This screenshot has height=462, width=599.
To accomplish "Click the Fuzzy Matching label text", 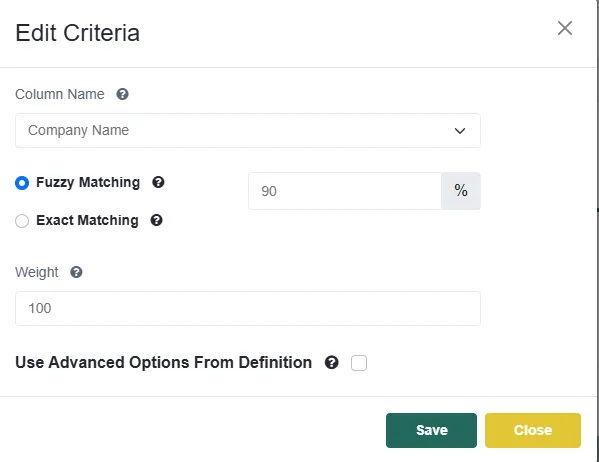I will tap(88, 183).
